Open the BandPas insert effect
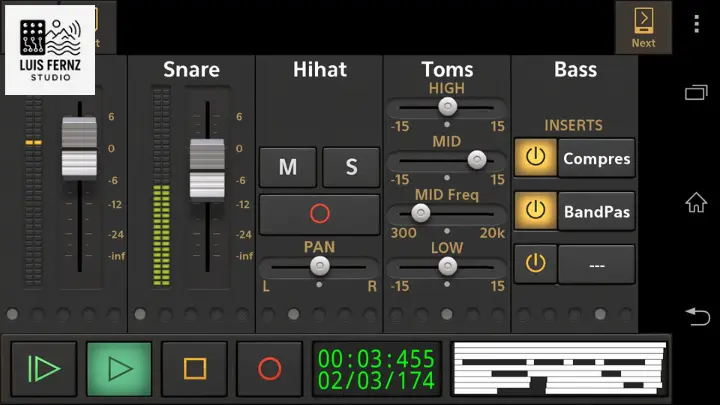The width and height of the screenshot is (720, 405). point(596,211)
